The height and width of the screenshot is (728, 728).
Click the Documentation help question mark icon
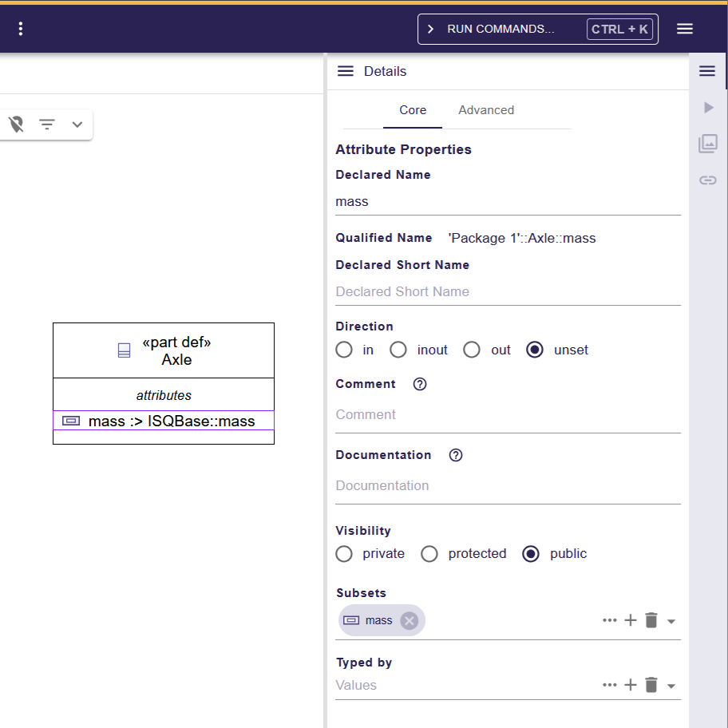455,455
